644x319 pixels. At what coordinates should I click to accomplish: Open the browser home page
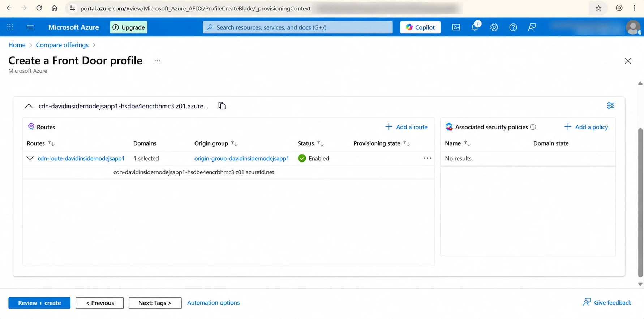pos(54,8)
